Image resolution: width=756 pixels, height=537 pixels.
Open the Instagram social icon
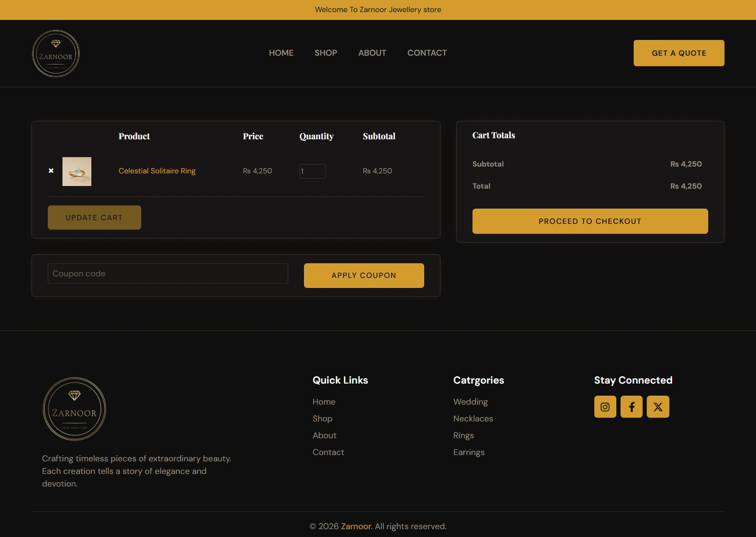[605, 407]
